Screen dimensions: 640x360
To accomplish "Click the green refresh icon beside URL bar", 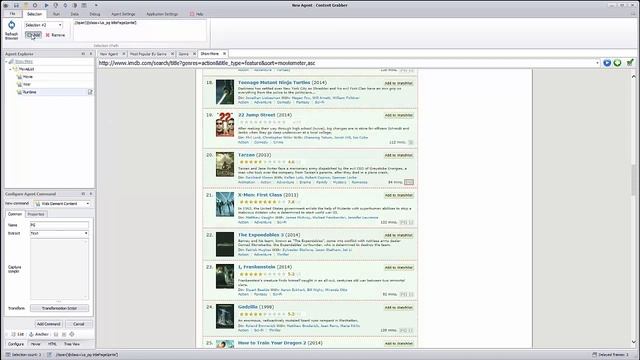I will point(618,63).
